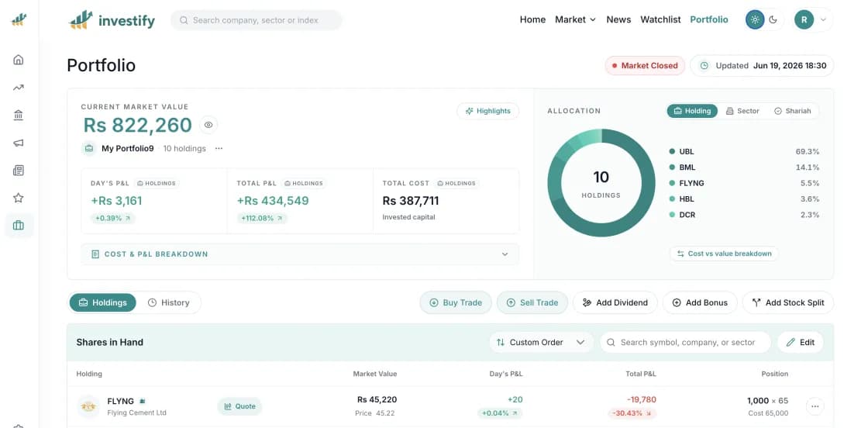This screenshot has width=868, height=428.
Task: Open the Home icon in left sidebar
Action: (19, 60)
